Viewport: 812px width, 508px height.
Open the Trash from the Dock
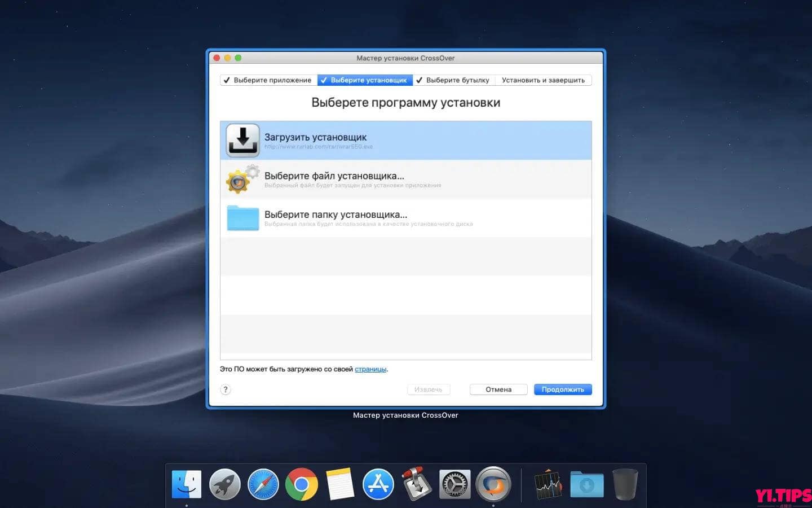625,484
